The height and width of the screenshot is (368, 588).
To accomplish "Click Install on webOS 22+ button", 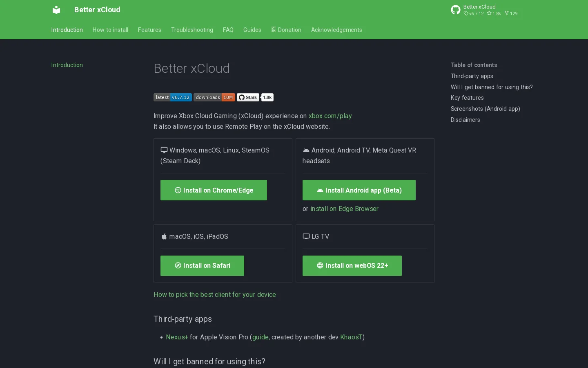I will click(x=352, y=266).
